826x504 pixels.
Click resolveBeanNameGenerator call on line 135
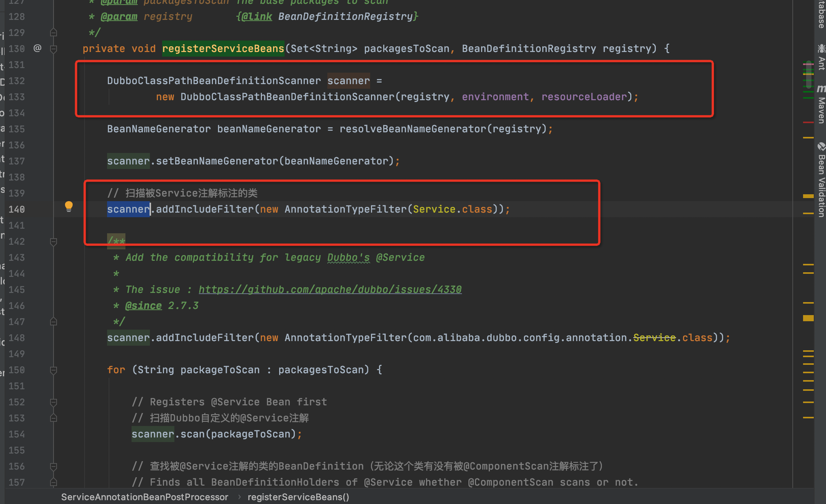pyautogui.click(x=413, y=129)
